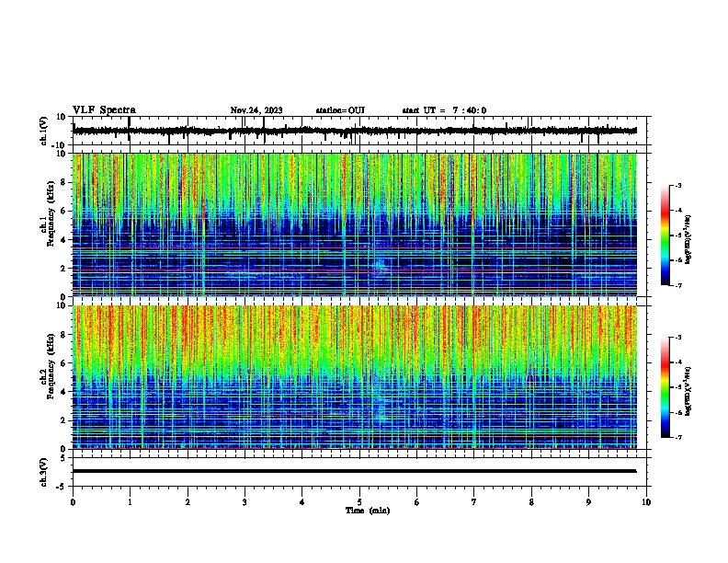The height and width of the screenshot is (563, 728).
Task: Click the "-7" label on ch.2 color bar
Action: tap(678, 438)
